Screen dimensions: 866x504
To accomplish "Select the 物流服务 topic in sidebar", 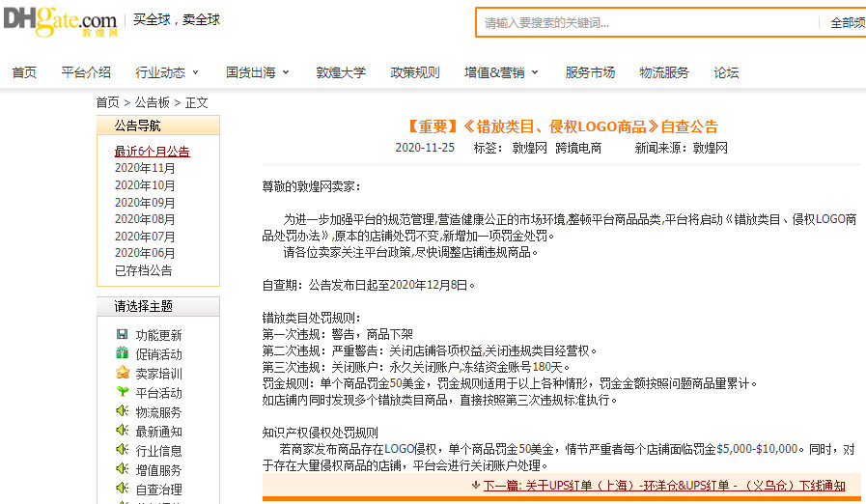I will [x=158, y=412].
